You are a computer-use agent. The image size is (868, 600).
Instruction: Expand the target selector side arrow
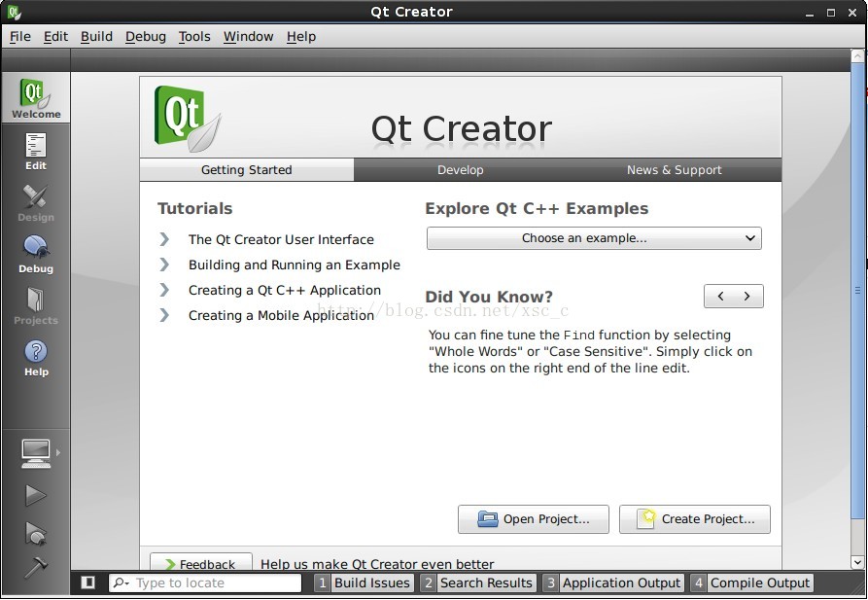click(x=58, y=452)
